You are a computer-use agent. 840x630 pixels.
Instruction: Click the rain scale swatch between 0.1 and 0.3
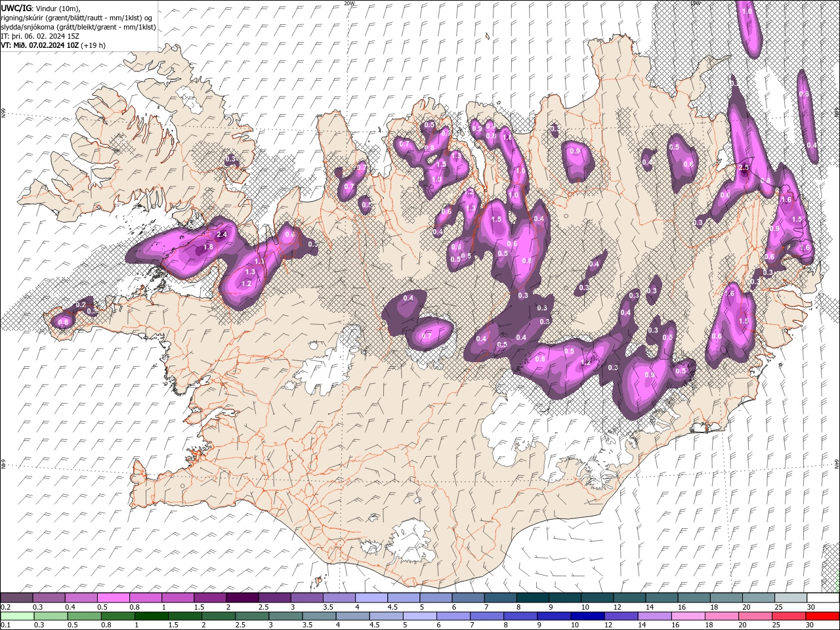point(17,616)
